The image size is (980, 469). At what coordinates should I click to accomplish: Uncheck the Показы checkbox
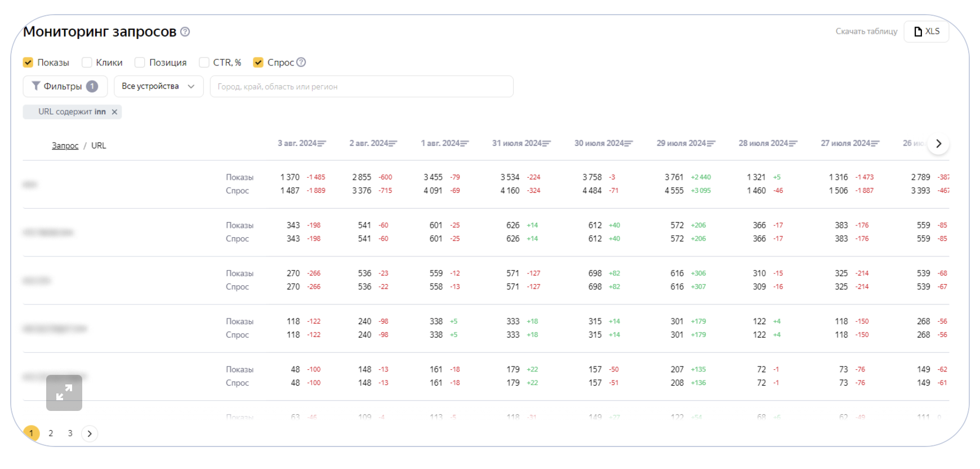point(28,63)
